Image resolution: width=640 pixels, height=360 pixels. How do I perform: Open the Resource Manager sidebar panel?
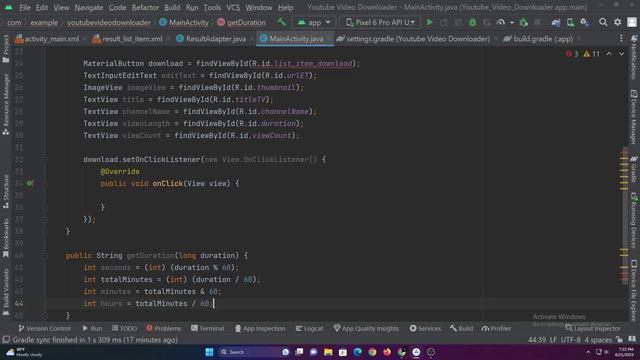point(6,105)
